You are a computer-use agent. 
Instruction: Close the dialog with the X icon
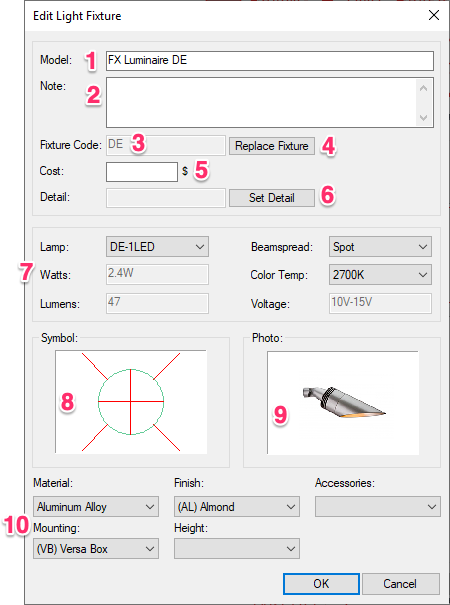point(434,15)
